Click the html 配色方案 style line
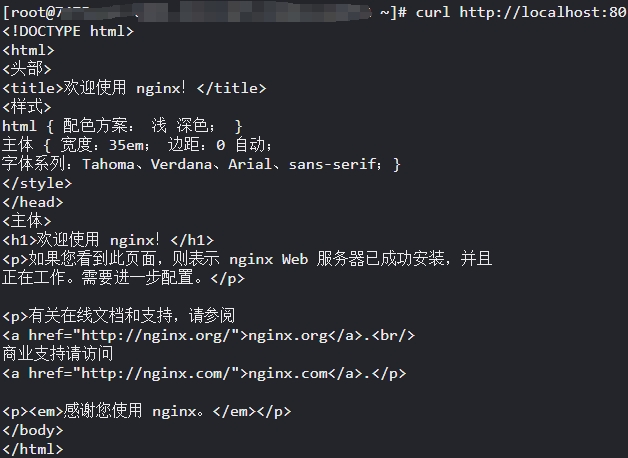628x458 pixels. point(122,126)
